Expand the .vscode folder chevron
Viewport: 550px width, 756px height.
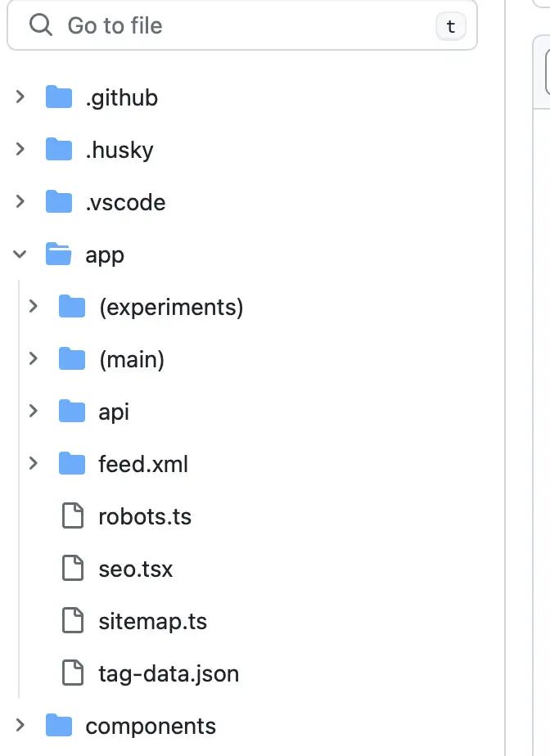[20, 201]
